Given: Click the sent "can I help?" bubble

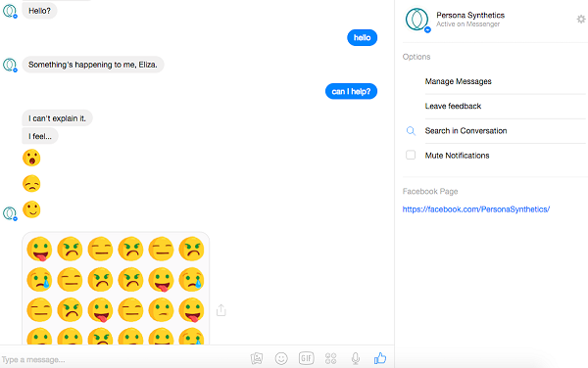Looking at the screenshot, I should [x=352, y=91].
